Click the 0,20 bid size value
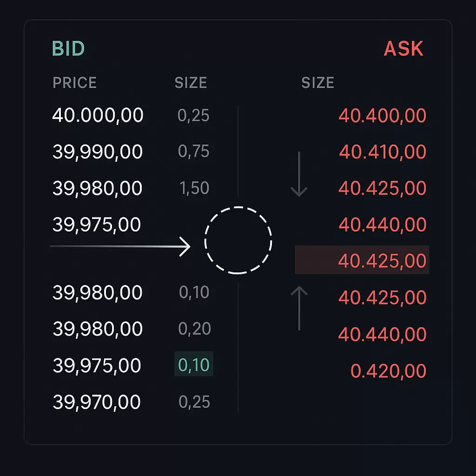 point(194,329)
